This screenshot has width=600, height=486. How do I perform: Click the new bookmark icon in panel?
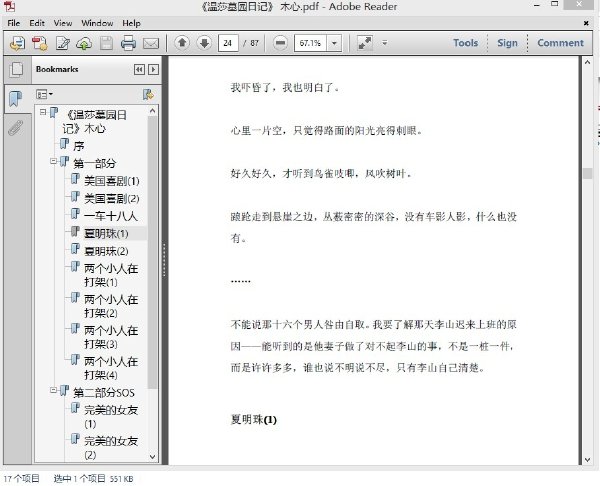click(148, 94)
